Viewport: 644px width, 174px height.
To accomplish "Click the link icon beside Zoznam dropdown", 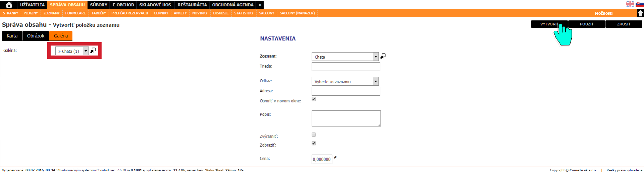I will (383, 56).
